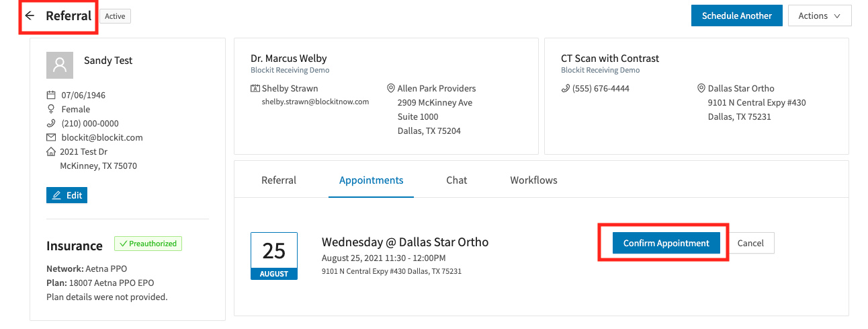Screen dimensions: 868x329
Task: Click the gender icon beside Female
Action: pyautogui.click(x=51, y=109)
